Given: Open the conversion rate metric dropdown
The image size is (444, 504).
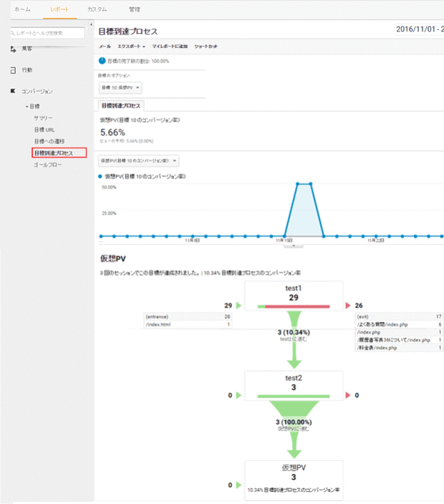Looking at the screenshot, I should point(139,161).
